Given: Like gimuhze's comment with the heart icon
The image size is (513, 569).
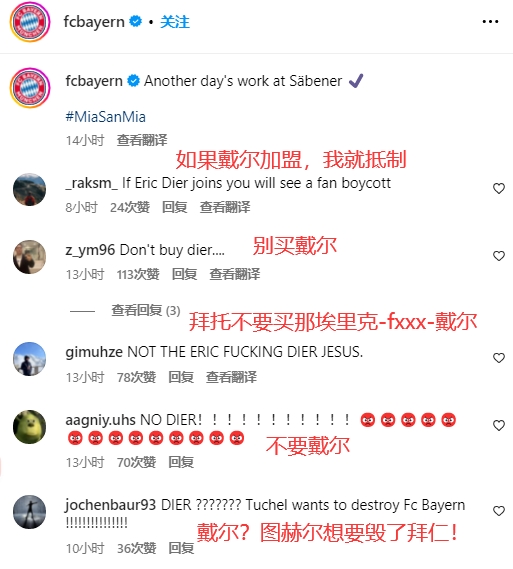Looking at the screenshot, I should (x=499, y=358).
